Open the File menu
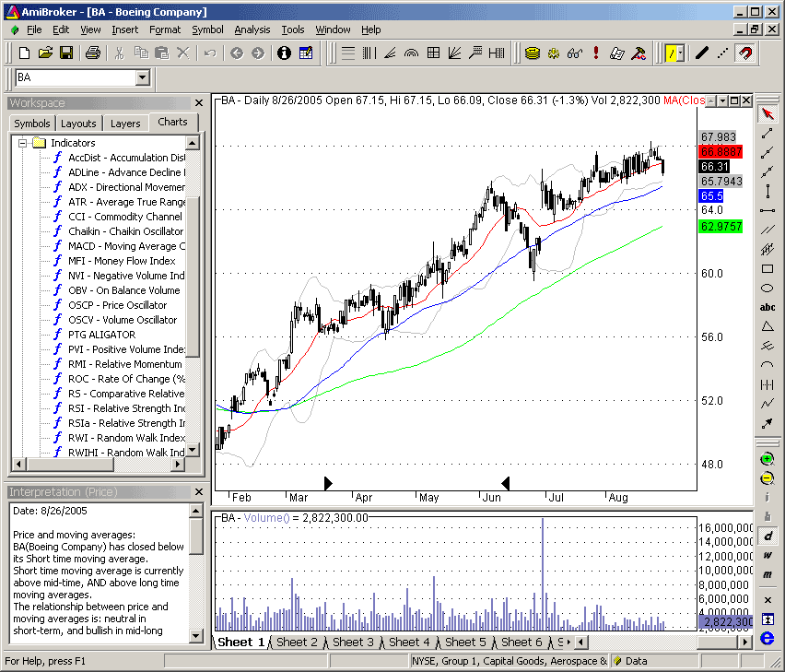 (x=34, y=29)
